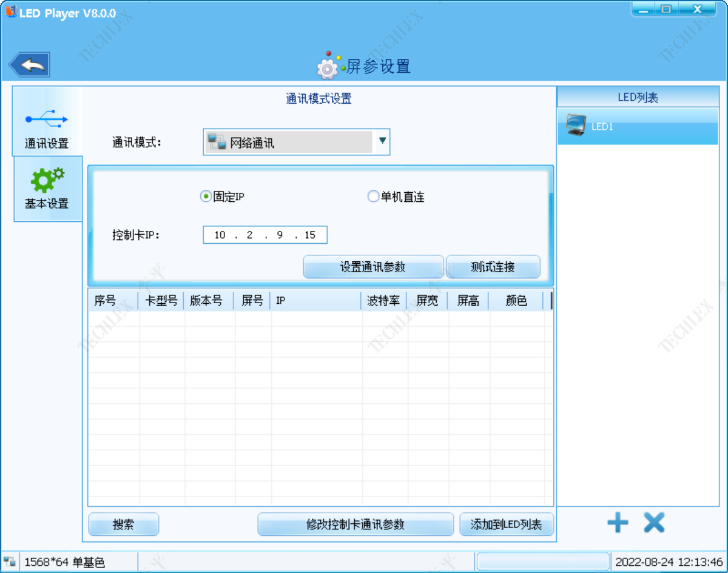Close the LED Player window
Image resolution: width=728 pixels, height=573 pixels.
(697, 9)
